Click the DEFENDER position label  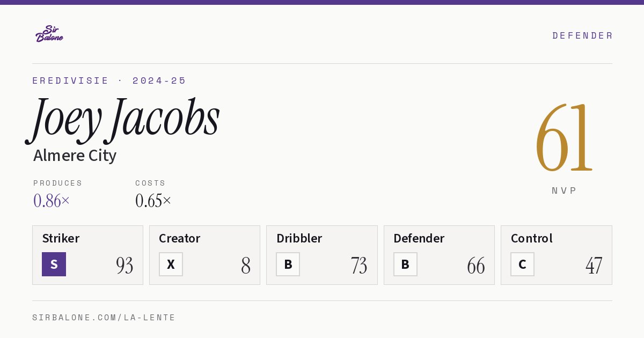tap(582, 35)
